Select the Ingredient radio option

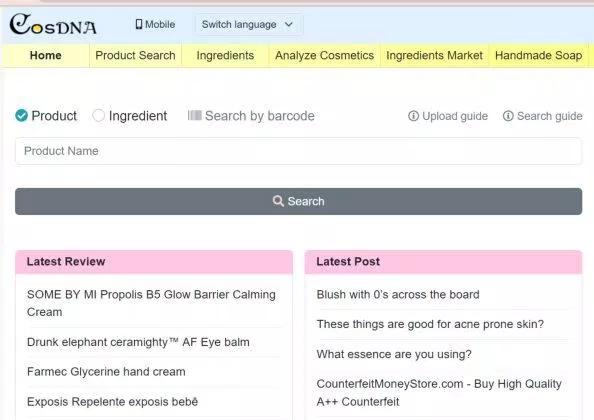coord(98,116)
